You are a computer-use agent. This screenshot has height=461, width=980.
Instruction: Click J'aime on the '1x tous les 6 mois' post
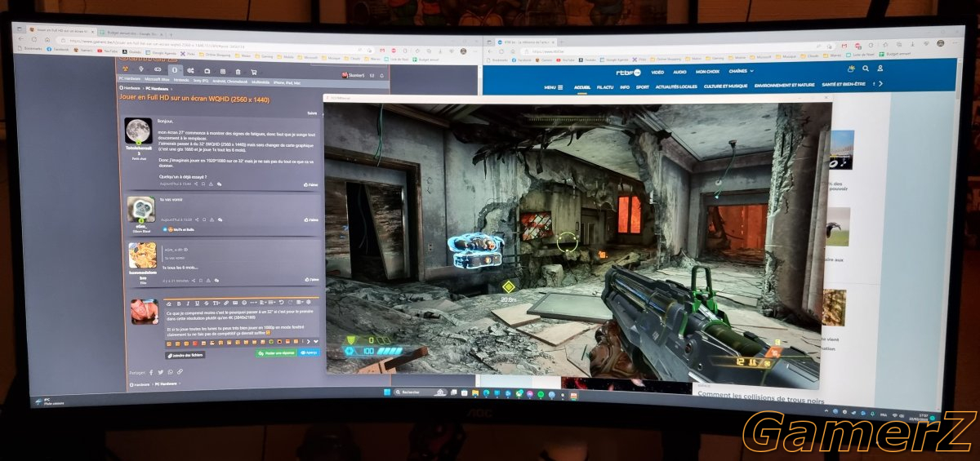(x=311, y=280)
